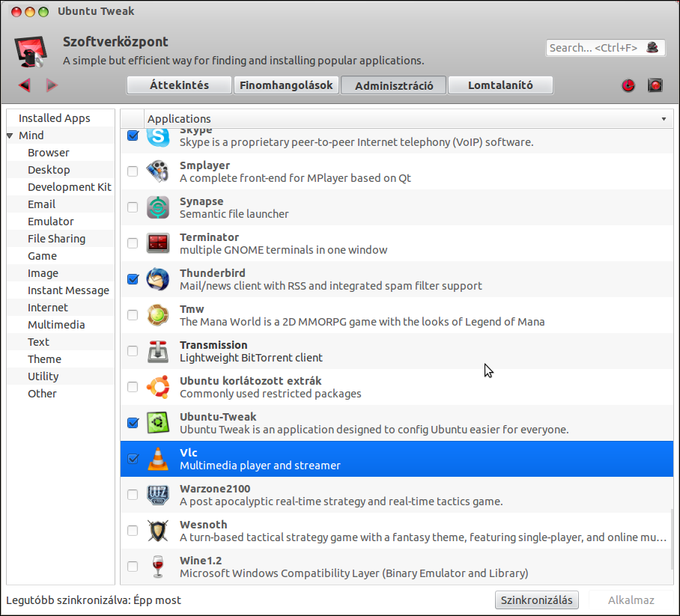The height and width of the screenshot is (616, 680).
Task: Click the Ubuntu-Tweak green icon
Action: click(x=158, y=423)
